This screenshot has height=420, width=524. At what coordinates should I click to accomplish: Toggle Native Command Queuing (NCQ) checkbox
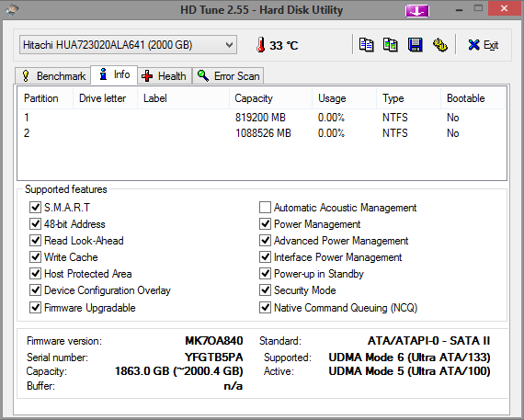(x=265, y=307)
